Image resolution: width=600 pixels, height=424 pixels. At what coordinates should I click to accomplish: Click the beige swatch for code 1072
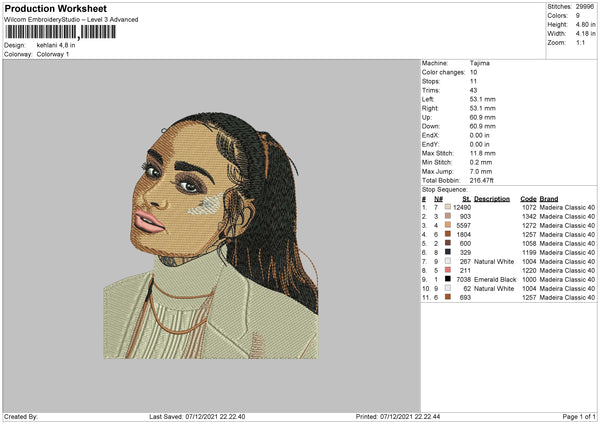447,207
